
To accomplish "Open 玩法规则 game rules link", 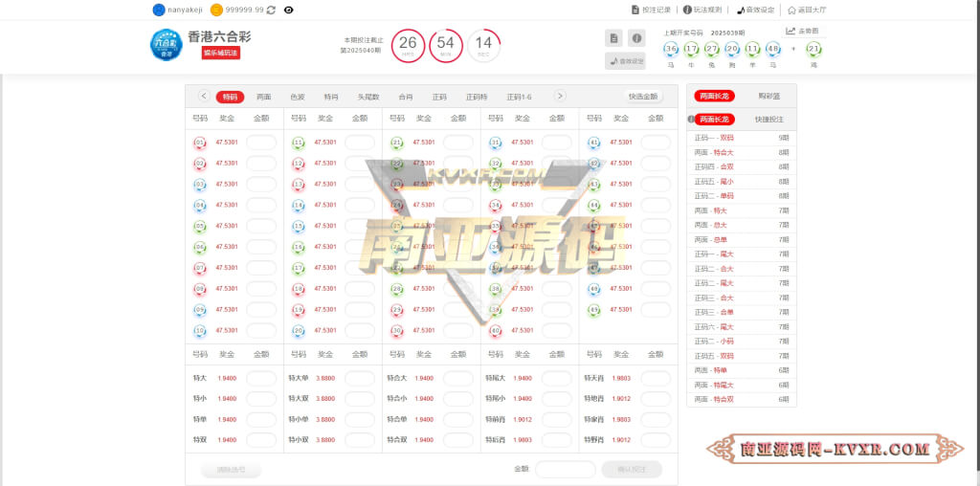I will tap(702, 10).
